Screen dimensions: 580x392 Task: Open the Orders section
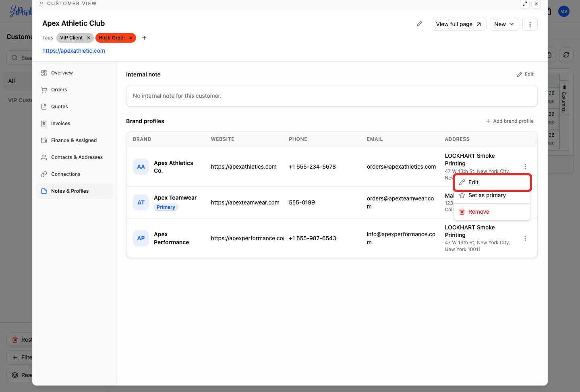pyautogui.click(x=75, y=90)
